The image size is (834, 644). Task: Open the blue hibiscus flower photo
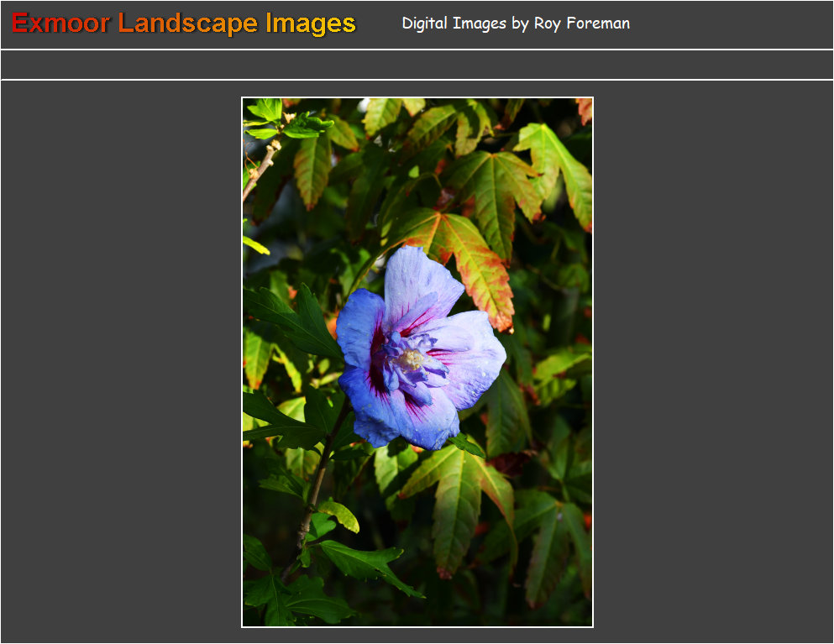[x=417, y=362]
